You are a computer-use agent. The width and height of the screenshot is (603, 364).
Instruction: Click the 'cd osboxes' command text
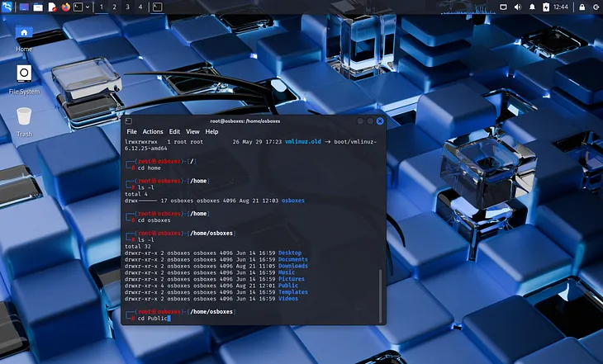tap(154, 220)
